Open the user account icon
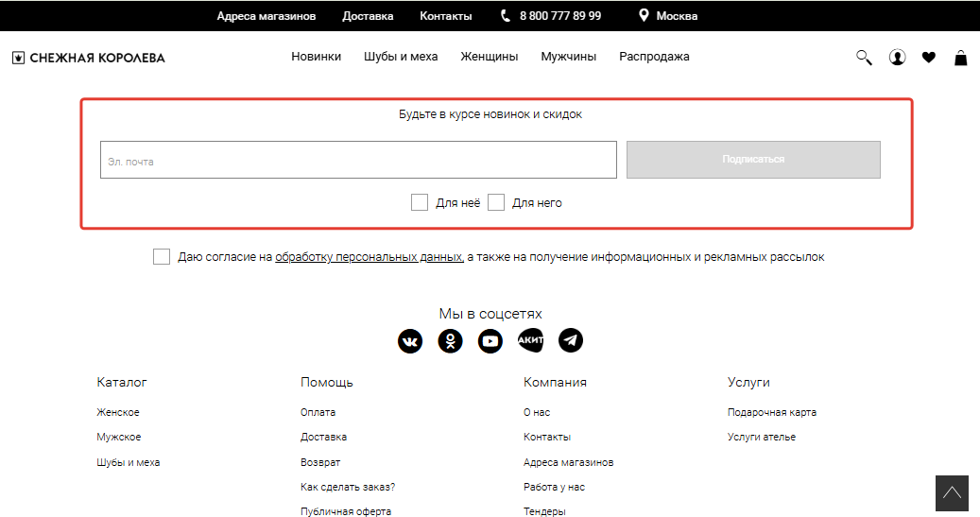The image size is (980, 517). tap(898, 58)
